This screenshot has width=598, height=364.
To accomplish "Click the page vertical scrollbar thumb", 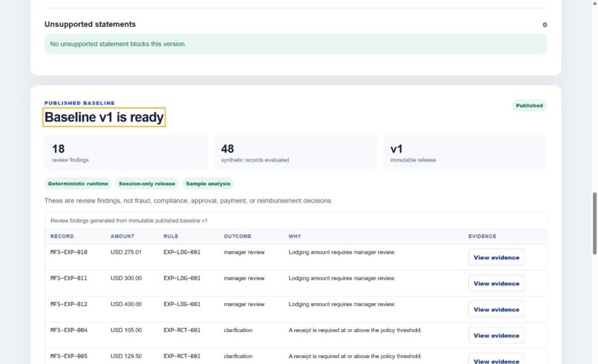I will click(x=594, y=223).
